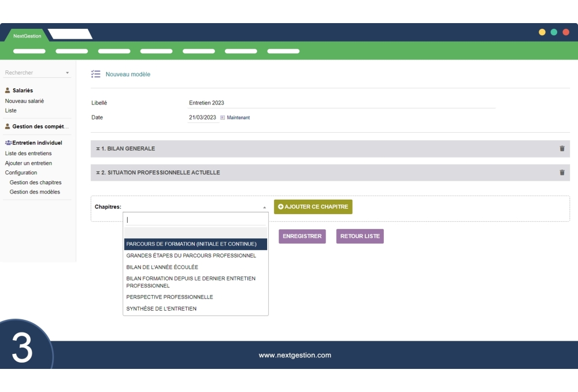Image resolution: width=578 pixels, height=392 pixels.
Task: Pick BILAN DE L'ANNÉE ÉCOULÉE from list
Action: (x=162, y=267)
